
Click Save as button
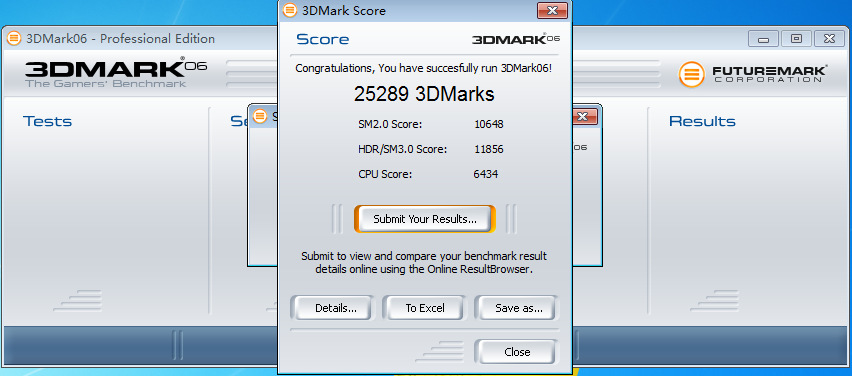coord(516,308)
